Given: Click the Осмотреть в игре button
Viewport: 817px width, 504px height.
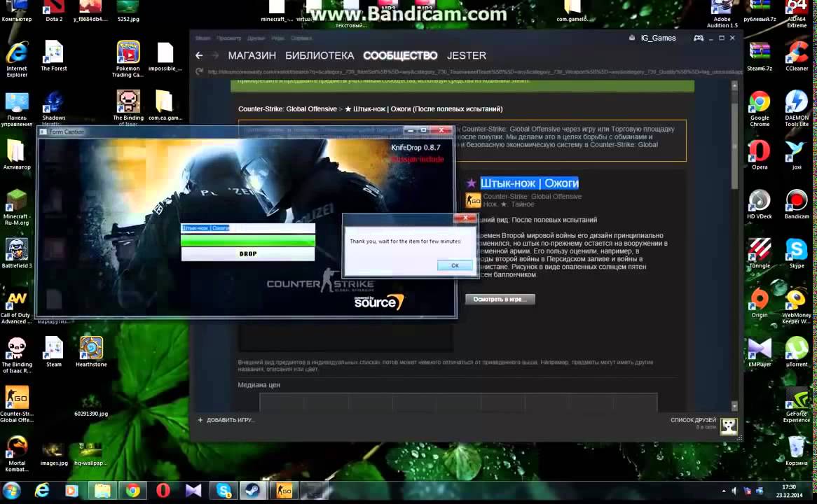Looking at the screenshot, I should pyautogui.click(x=500, y=299).
